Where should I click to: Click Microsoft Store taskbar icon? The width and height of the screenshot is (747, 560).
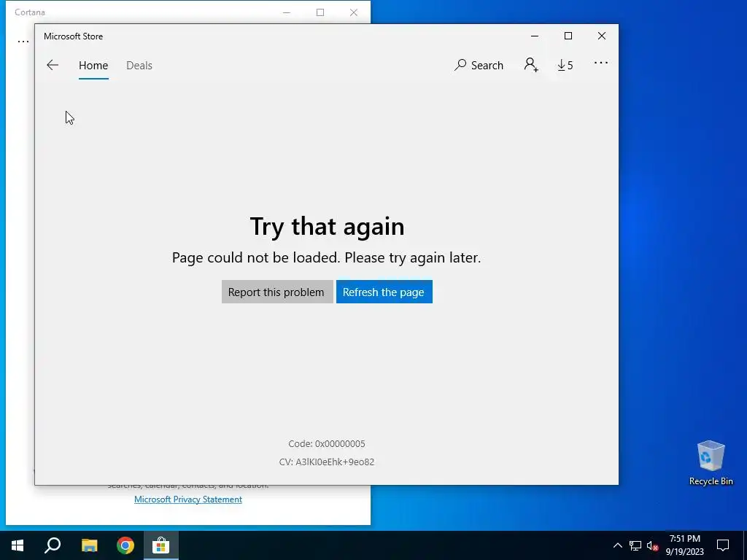(x=161, y=545)
